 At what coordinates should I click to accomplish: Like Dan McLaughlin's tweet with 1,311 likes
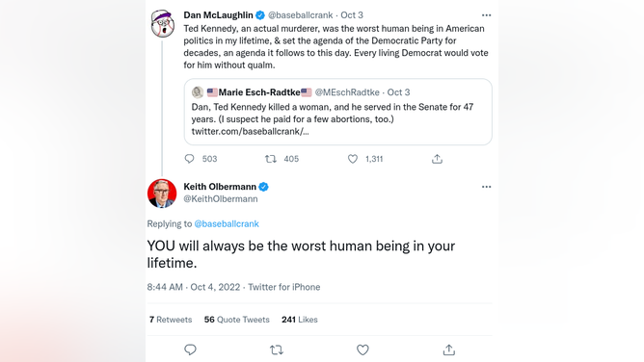tap(353, 159)
